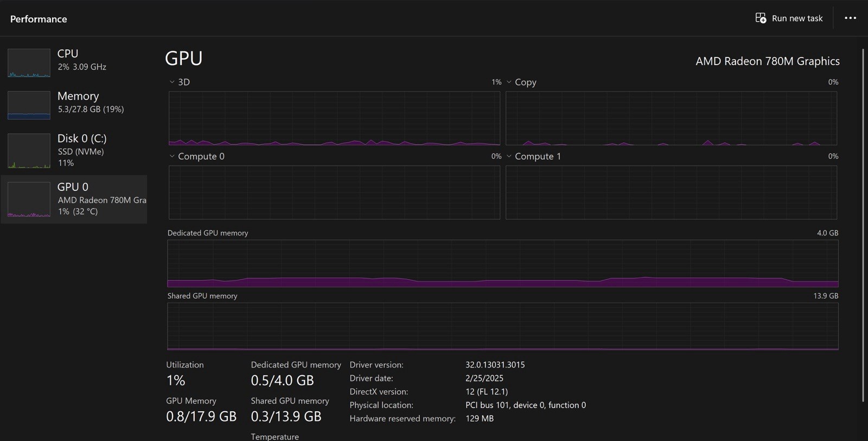Click the hardware reserved memory value 129 MB

[x=480, y=418]
